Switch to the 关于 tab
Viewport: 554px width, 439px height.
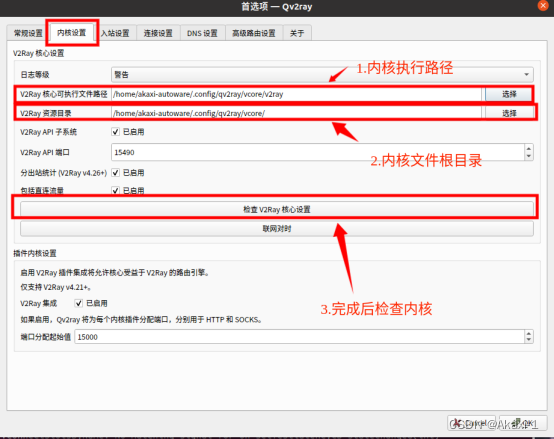[297, 33]
